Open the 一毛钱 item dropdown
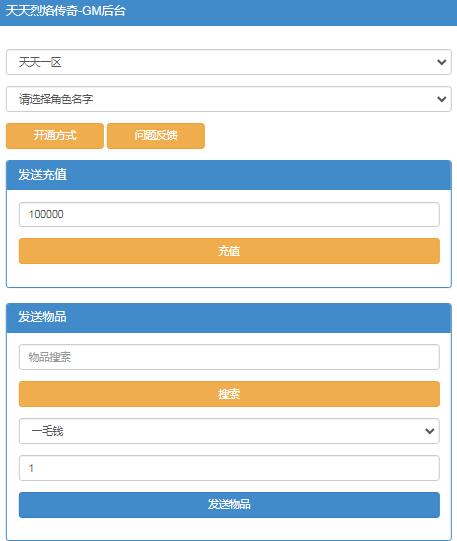 (229, 431)
